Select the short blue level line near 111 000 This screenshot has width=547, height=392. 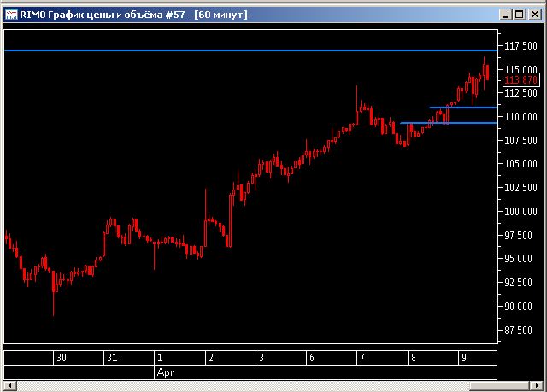pos(463,108)
